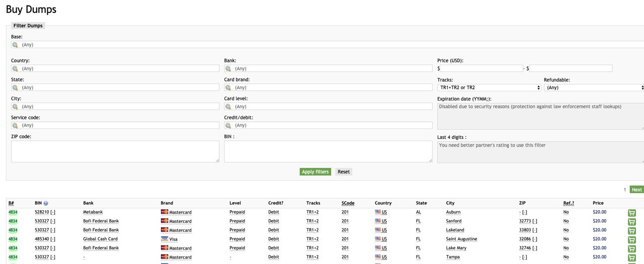Click the Bofi Federal Bank link in Sanford row
This screenshot has width=644, height=264.
pos(101,221)
